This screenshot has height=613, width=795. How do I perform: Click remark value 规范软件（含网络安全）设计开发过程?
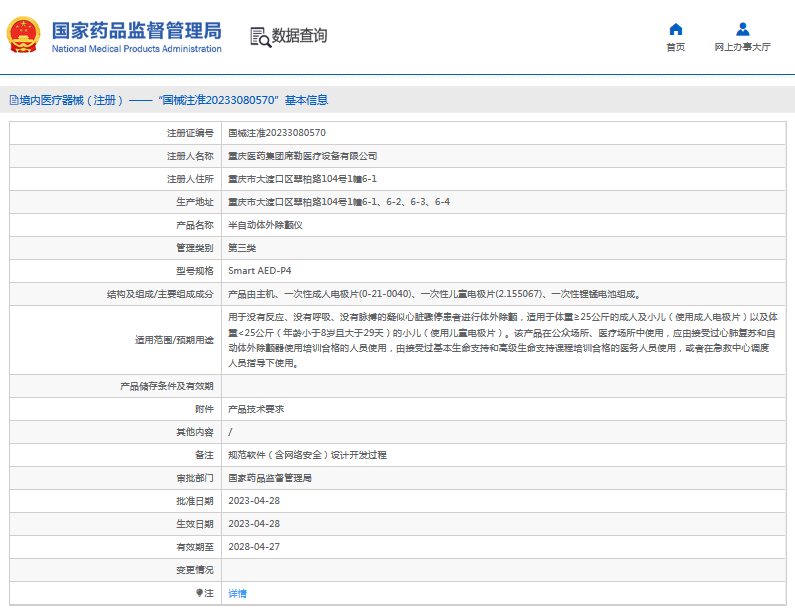(x=307, y=455)
